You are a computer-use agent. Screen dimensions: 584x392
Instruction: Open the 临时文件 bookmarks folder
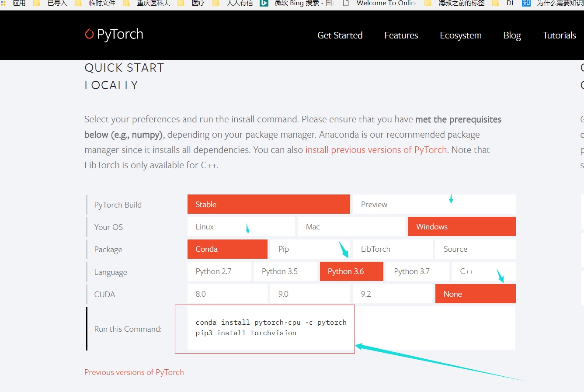coord(95,3)
